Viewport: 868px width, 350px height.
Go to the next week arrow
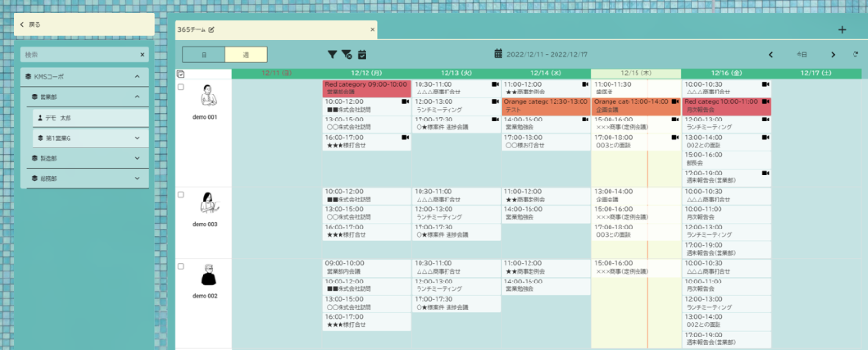pyautogui.click(x=833, y=54)
